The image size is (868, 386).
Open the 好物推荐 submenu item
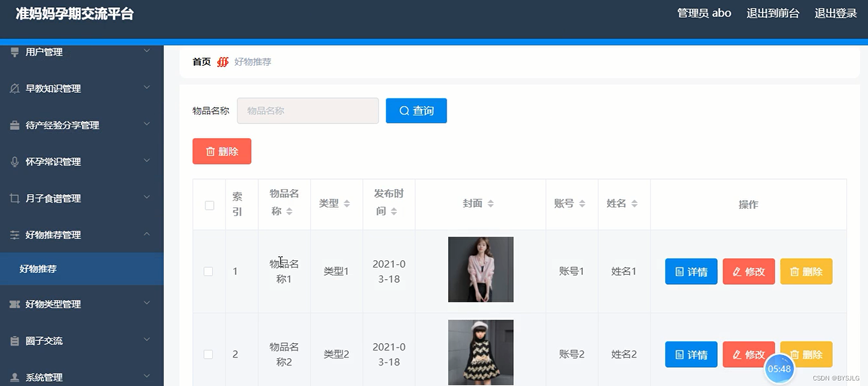[x=82, y=269]
